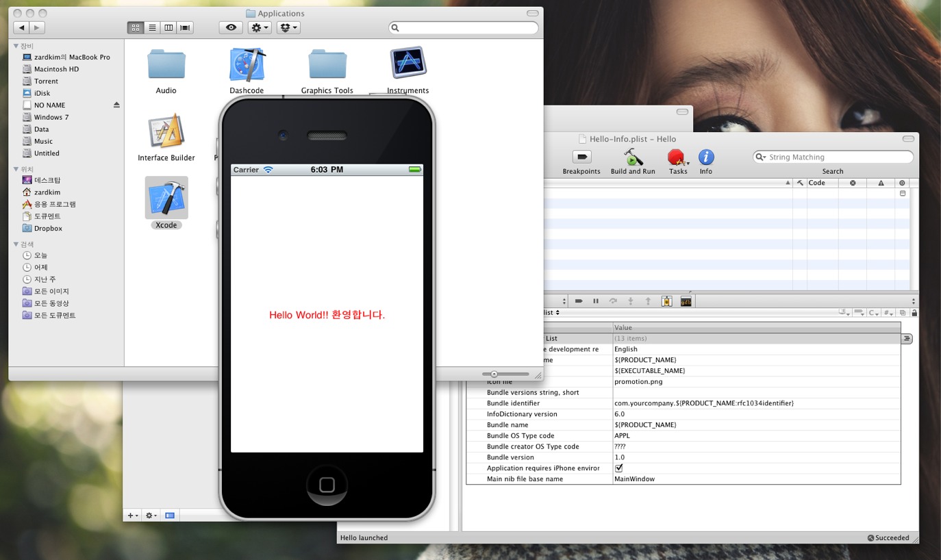Viewport: 941px width, 560px height.
Task: Collapse the 장비 sidebar section
Action: [x=16, y=45]
